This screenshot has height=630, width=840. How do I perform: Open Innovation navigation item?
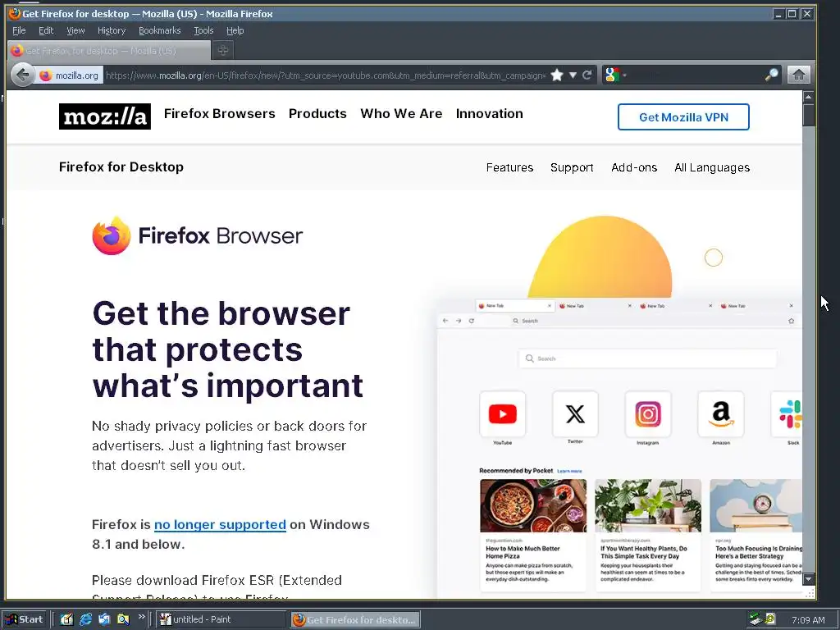coord(490,113)
